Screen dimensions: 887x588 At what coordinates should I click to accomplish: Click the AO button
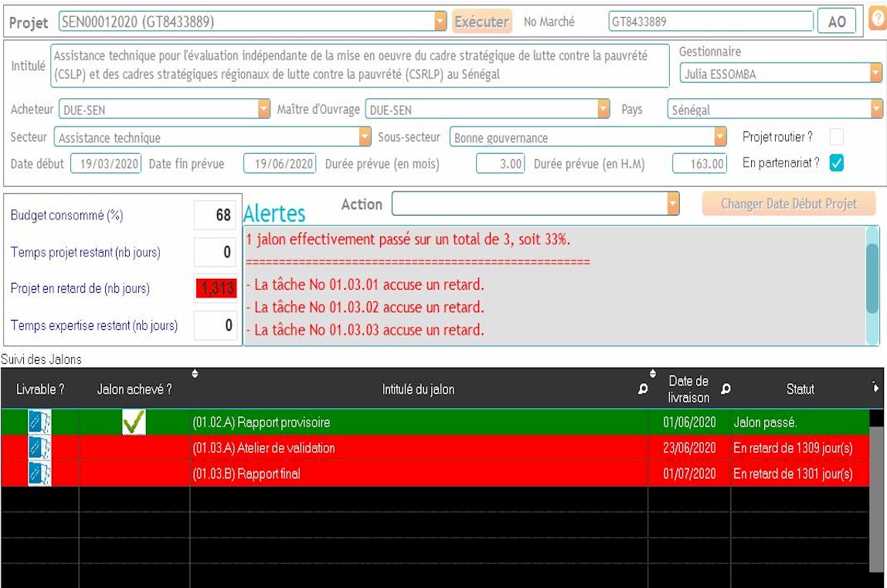(837, 22)
